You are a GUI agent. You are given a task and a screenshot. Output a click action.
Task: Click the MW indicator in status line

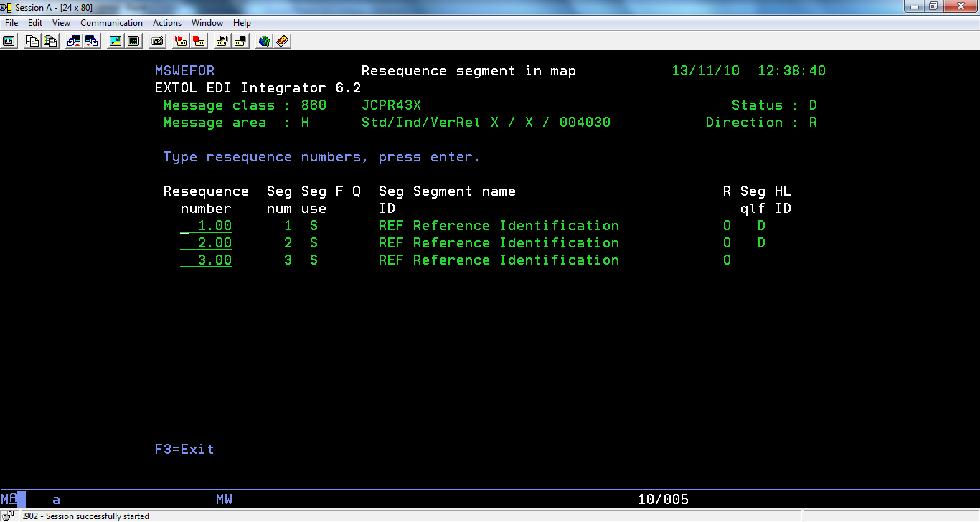coord(224,500)
